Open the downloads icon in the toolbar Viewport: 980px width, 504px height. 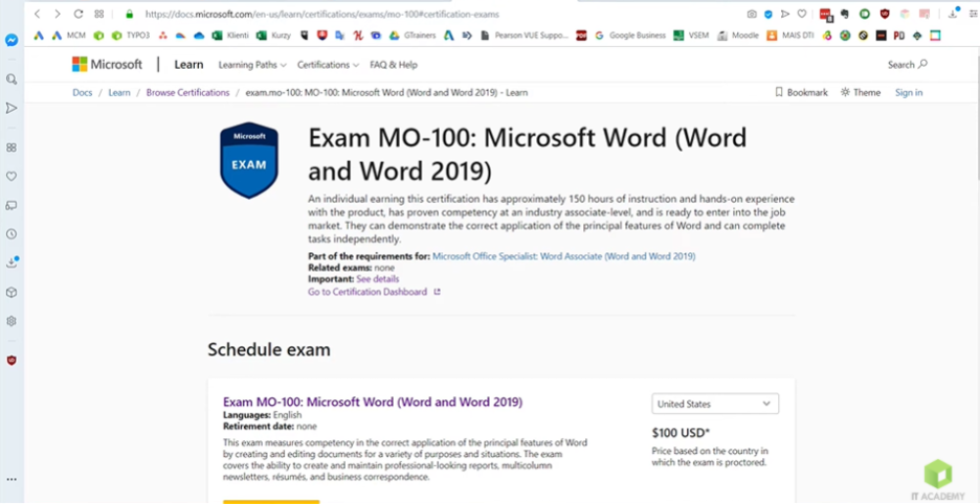[x=952, y=14]
